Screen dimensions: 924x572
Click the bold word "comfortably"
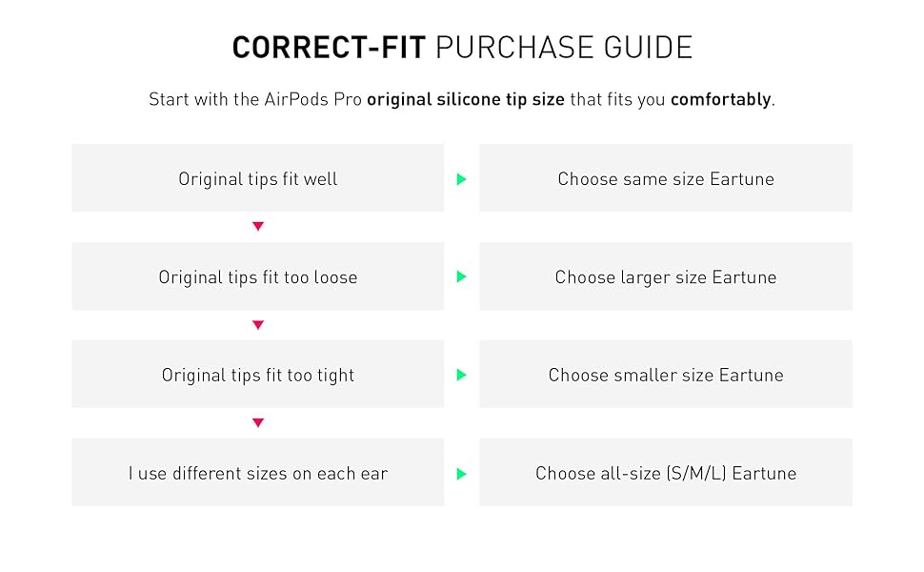point(720,99)
